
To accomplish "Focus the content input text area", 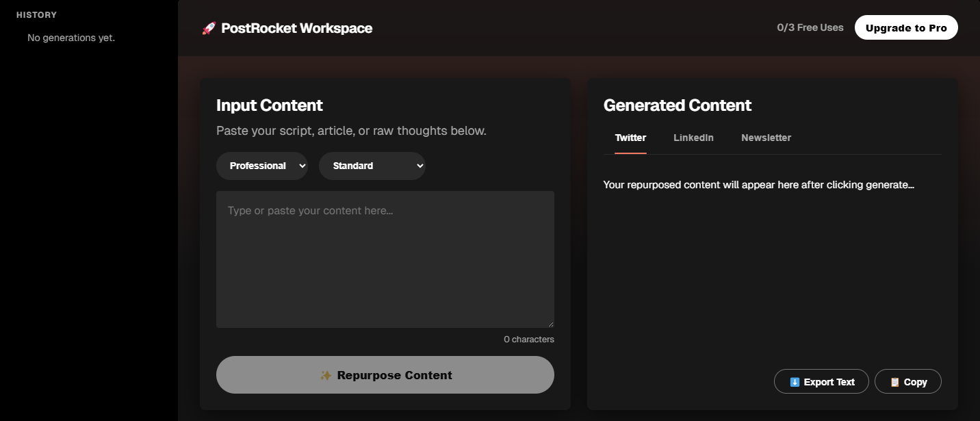I will click(x=385, y=259).
